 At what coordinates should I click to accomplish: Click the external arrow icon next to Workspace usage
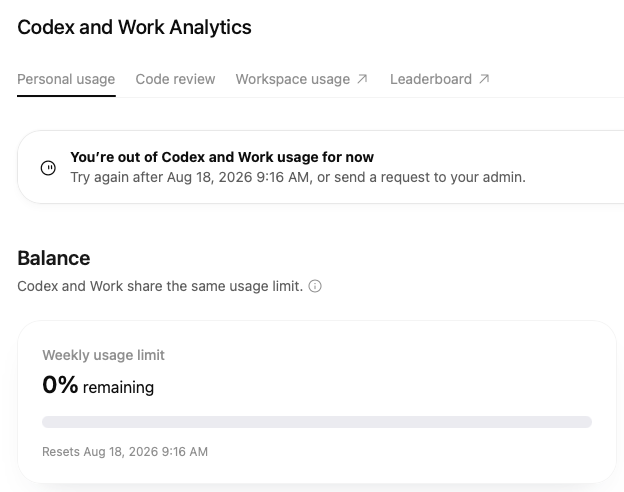click(362, 79)
